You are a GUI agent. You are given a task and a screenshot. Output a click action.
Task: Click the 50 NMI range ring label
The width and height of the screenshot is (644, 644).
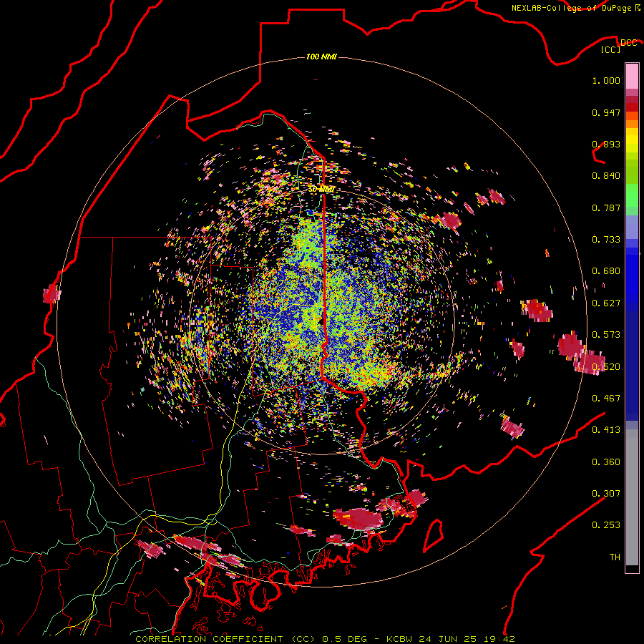[x=321, y=190]
